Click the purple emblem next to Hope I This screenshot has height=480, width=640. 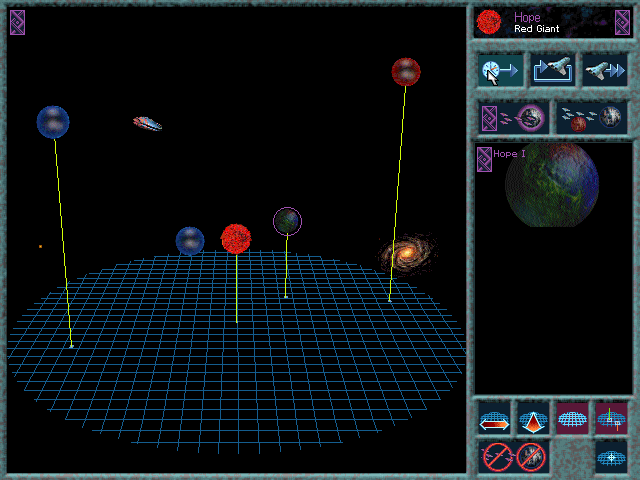484,160
